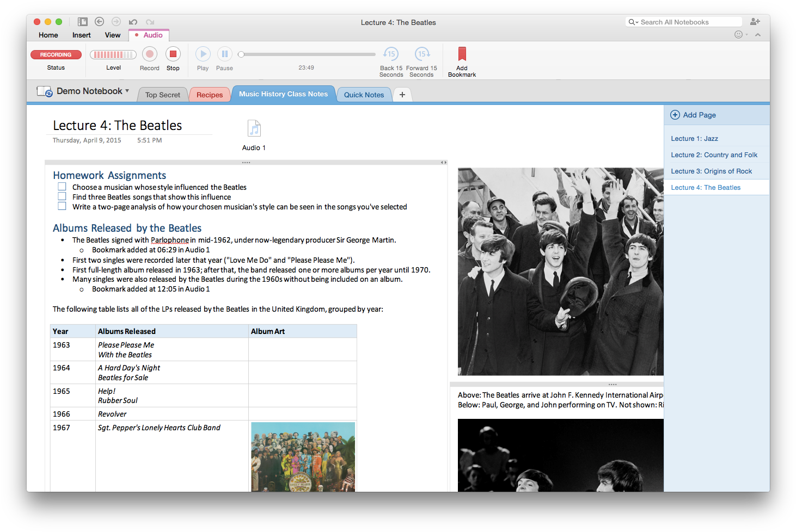Skip Back 15 Seconds in the recording
Viewport: 796px width, 532px height.
pyautogui.click(x=390, y=54)
